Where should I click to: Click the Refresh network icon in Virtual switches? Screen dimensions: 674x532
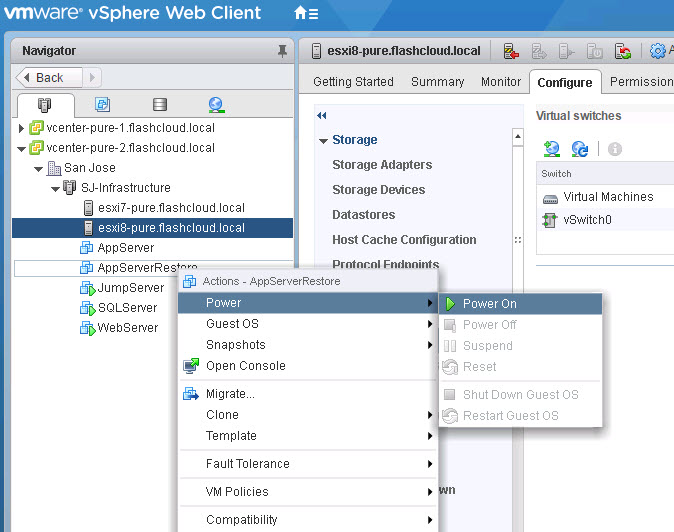click(x=579, y=149)
